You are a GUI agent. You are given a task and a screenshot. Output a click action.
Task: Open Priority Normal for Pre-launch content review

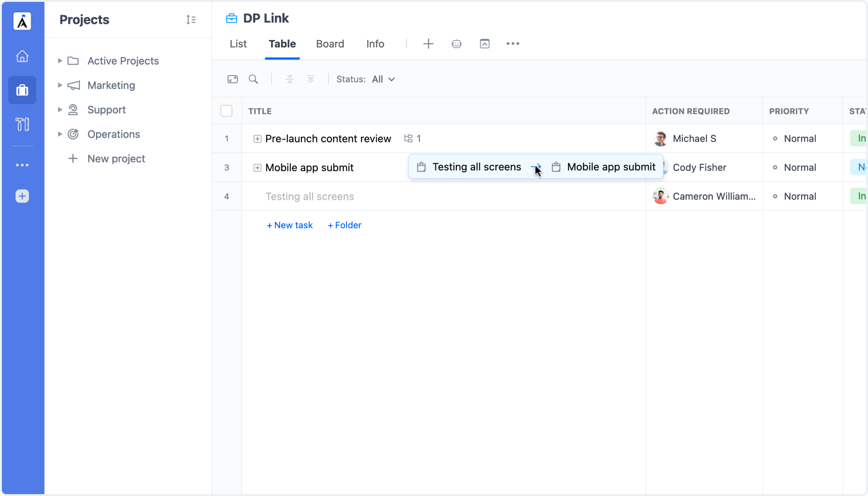[x=800, y=139]
